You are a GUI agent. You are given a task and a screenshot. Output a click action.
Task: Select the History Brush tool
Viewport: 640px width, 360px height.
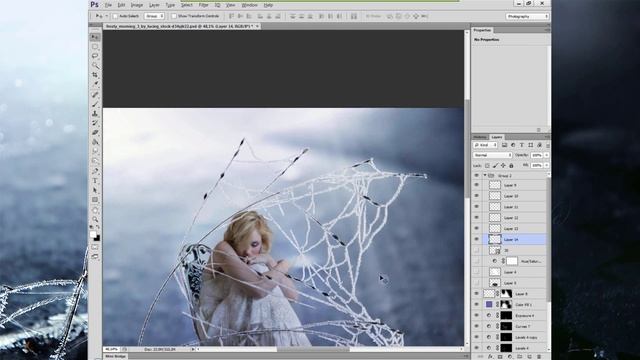[x=95, y=123]
